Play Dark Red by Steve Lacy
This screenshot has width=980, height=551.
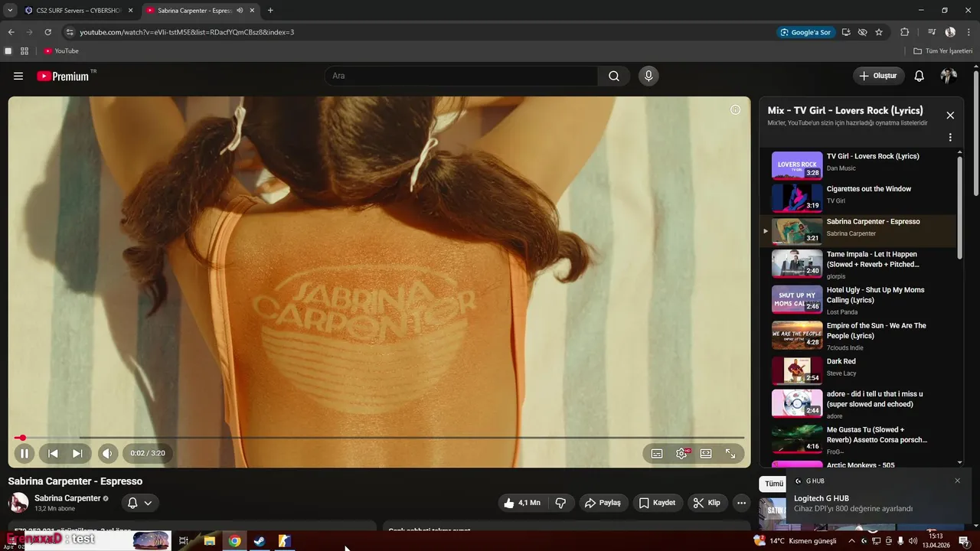(x=859, y=370)
